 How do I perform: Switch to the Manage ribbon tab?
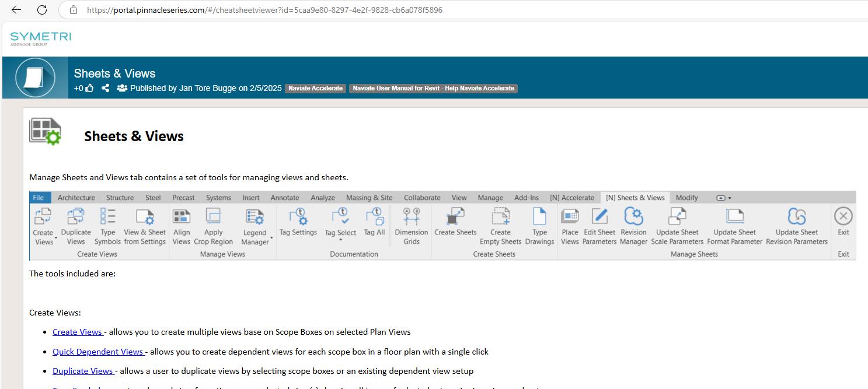[x=490, y=198]
